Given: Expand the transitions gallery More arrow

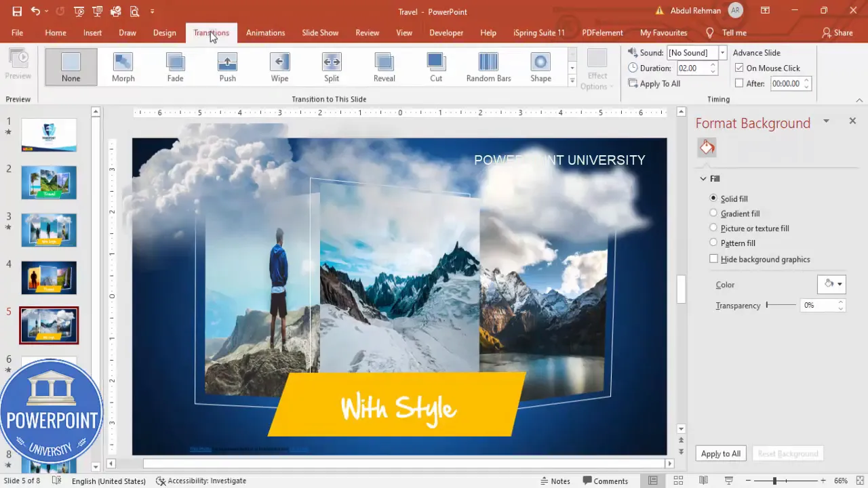Looking at the screenshot, I should coord(572,81).
